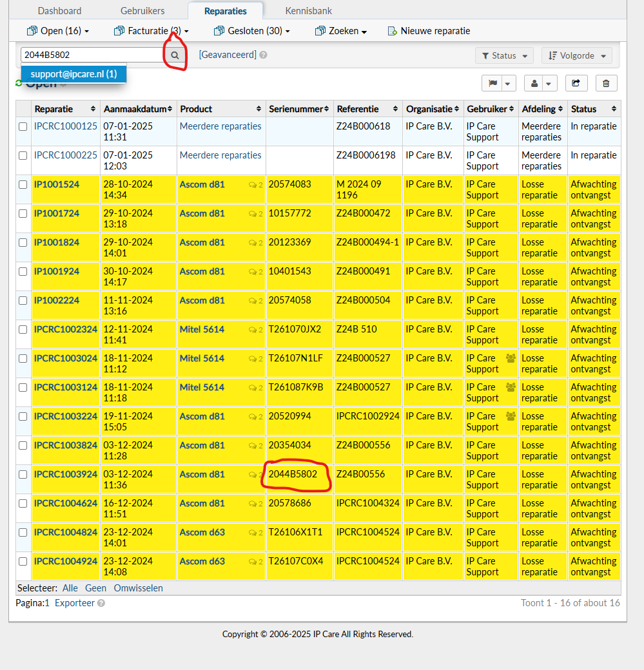Open the Status filter dropdown
This screenshot has height=670, width=644.
(504, 56)
